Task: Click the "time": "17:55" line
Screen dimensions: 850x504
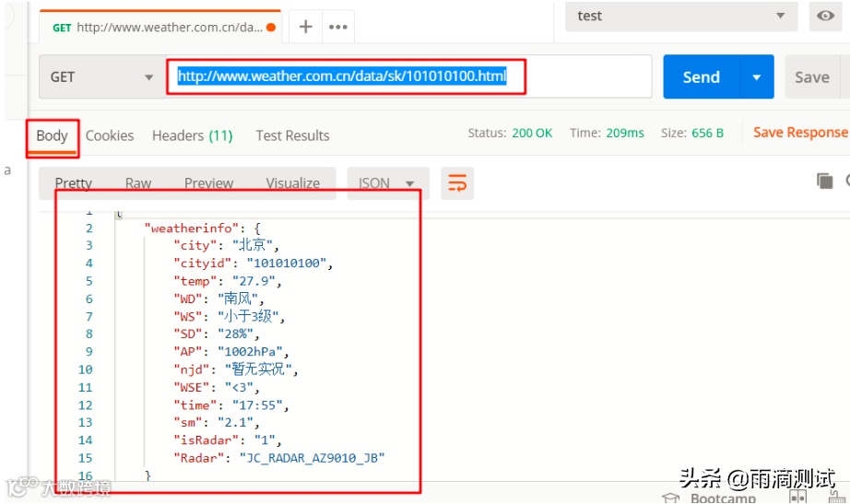Action: 230,404
